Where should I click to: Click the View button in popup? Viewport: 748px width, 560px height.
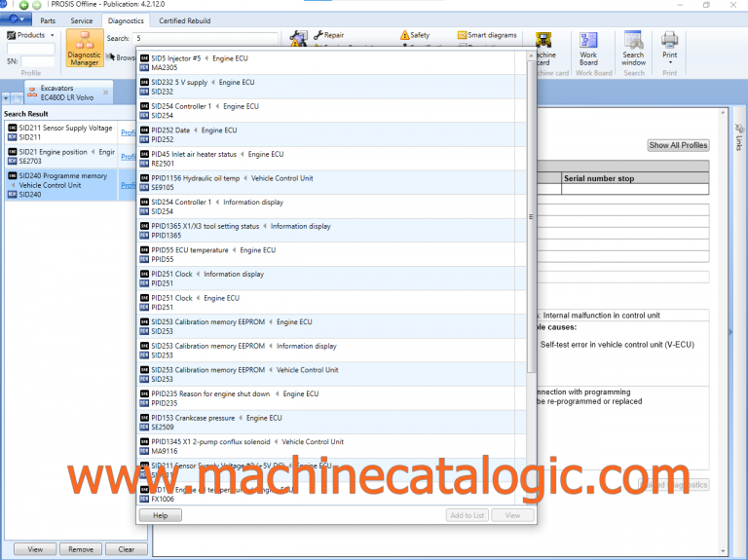click(512, 515)
